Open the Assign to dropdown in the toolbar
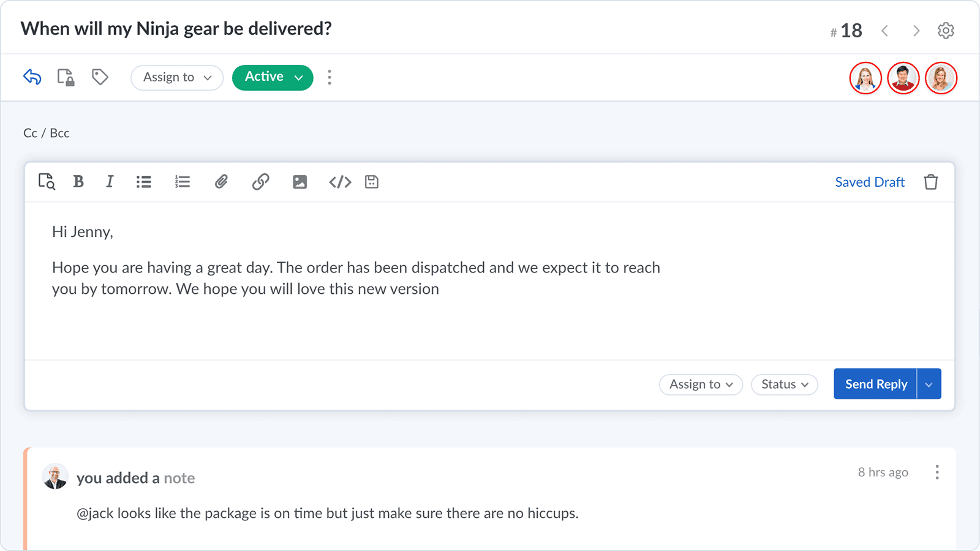This screenshot has width=980, height=551. pos(176,77)
